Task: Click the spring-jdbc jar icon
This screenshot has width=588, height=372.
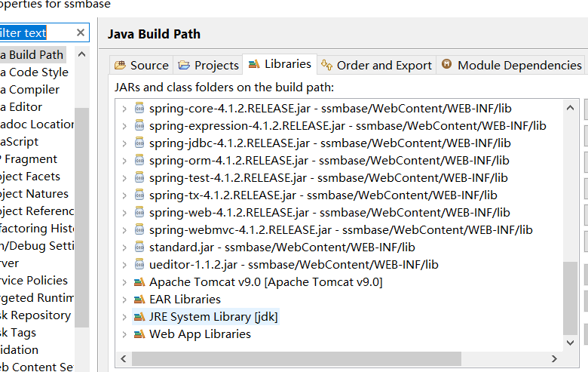Action: click(x=139, y=143)
